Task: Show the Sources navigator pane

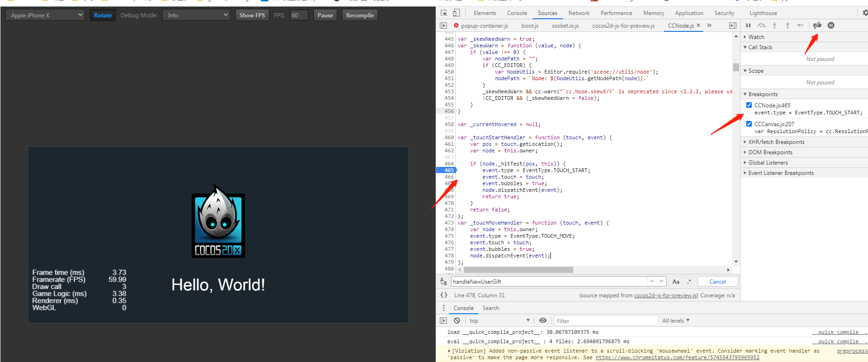Action: coord(444,25)
